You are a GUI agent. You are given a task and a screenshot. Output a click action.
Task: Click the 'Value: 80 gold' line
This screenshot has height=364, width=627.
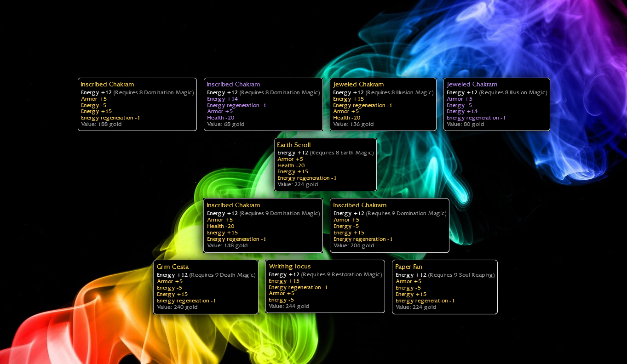pos(465,124)
